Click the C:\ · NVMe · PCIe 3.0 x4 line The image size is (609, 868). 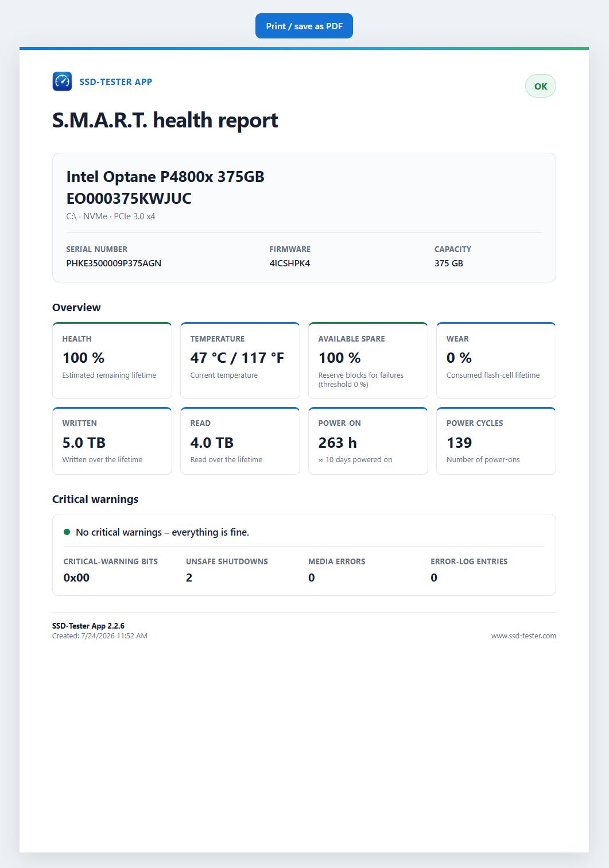click(111, 216)
